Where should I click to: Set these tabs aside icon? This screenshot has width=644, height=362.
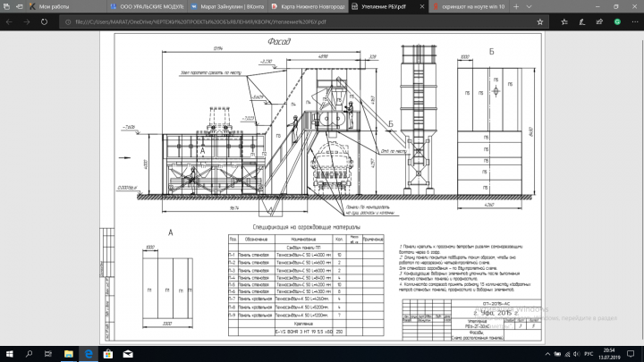tap(20, 6)
